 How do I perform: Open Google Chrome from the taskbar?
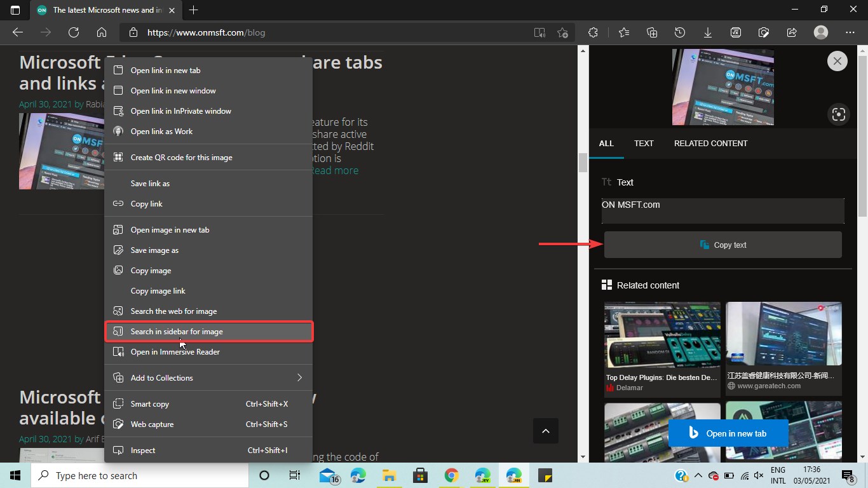click(x=452, y=475)
